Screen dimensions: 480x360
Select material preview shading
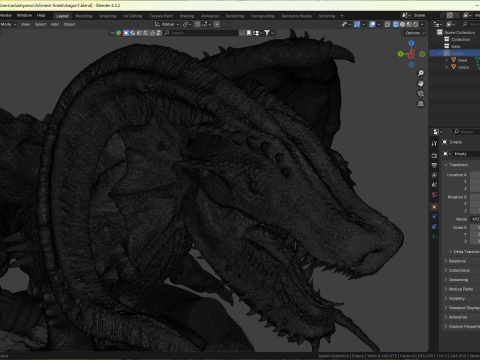[409, 24]
